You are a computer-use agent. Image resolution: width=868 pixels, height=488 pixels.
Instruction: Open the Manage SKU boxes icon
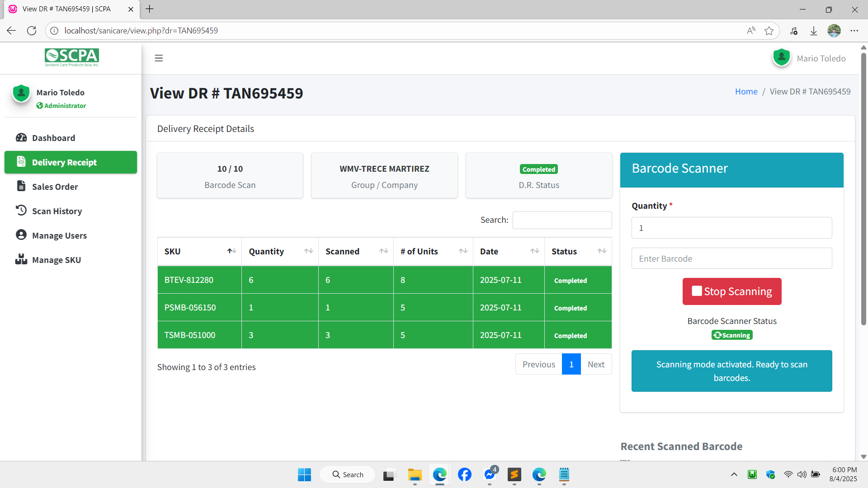click(21, 259)
